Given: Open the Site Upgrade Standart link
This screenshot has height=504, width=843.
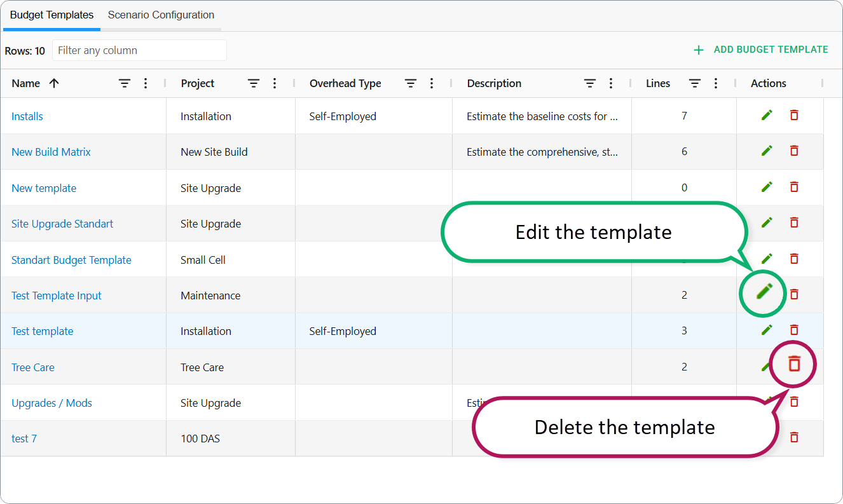Looking at the screenshot, I should pos(62,224).
